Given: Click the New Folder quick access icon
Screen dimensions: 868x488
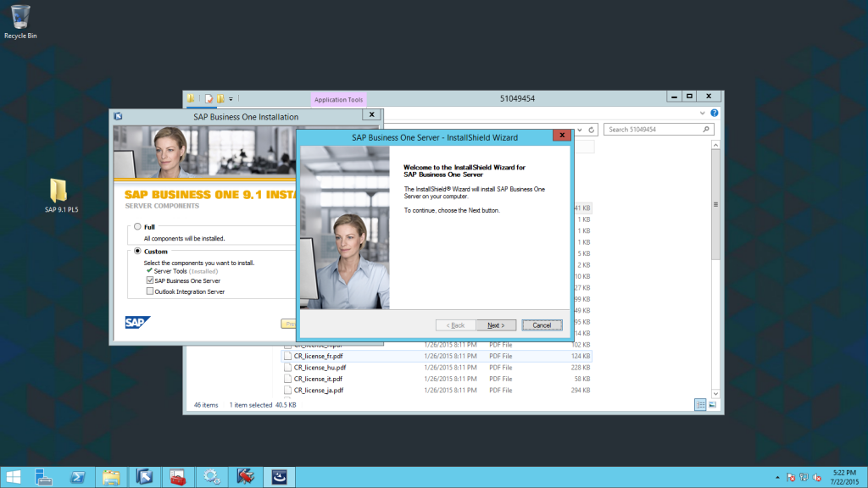Looking at the screenshot, I should click(221, 98).
